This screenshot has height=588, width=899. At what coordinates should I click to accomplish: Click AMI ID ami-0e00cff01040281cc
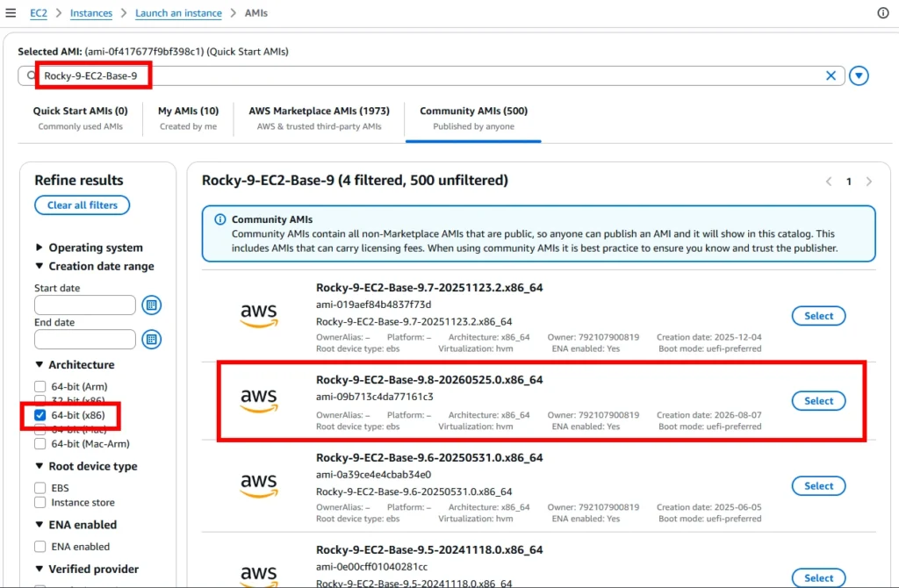371,567
